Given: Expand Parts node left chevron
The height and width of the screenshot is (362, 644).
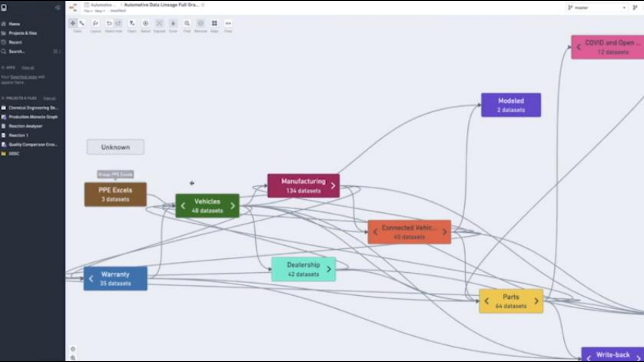Looking at the screenshot, I should (487, 301).
